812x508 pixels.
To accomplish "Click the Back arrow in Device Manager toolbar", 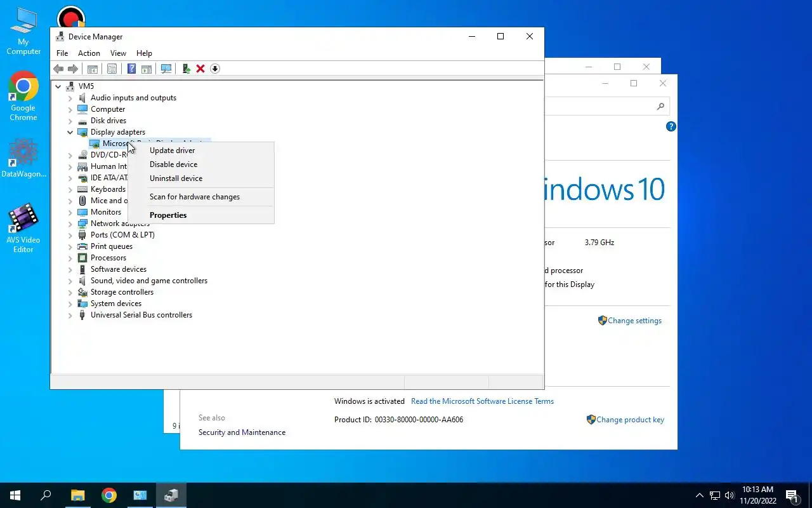I will point(58,69).
